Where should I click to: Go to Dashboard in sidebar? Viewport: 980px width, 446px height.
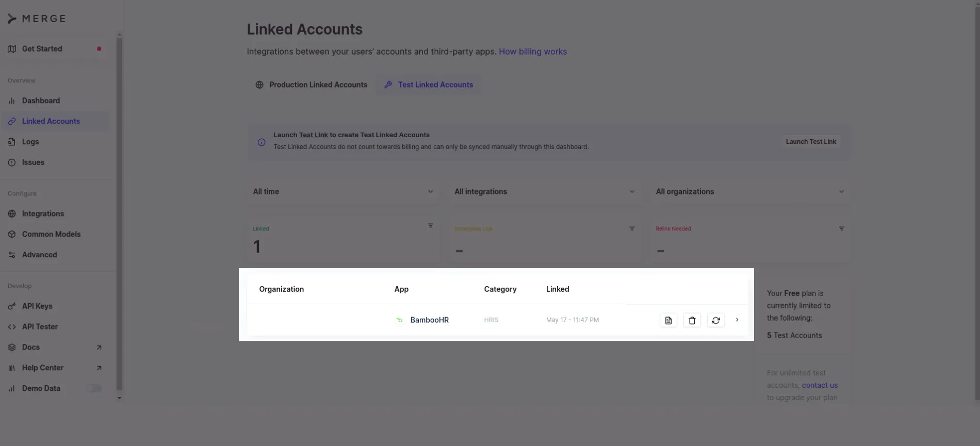41,101
